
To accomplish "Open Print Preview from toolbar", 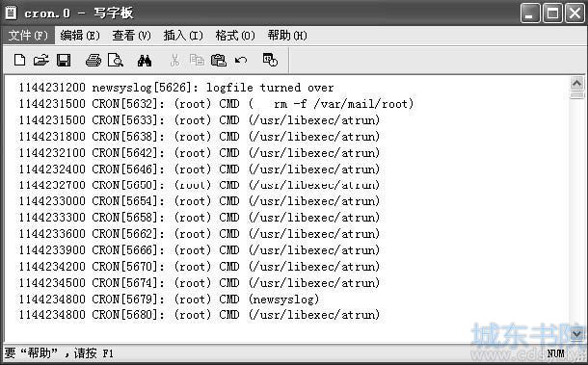I will point(115,60).
